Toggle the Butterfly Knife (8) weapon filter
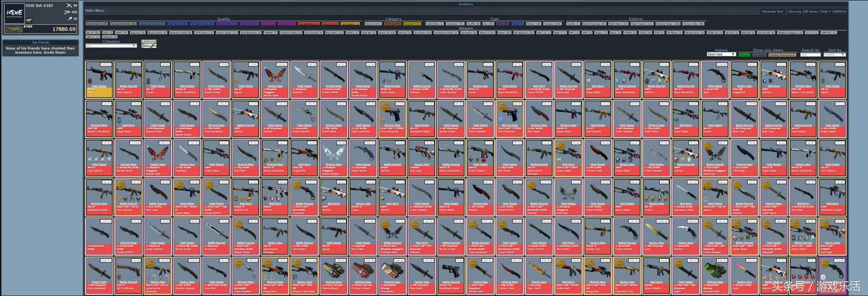 (181, 33)
